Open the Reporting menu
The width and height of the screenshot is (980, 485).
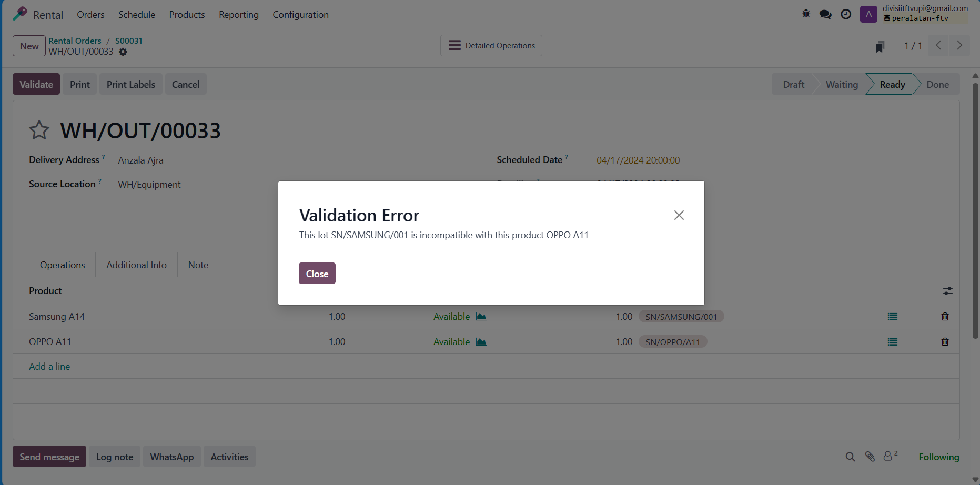[238, 15]
